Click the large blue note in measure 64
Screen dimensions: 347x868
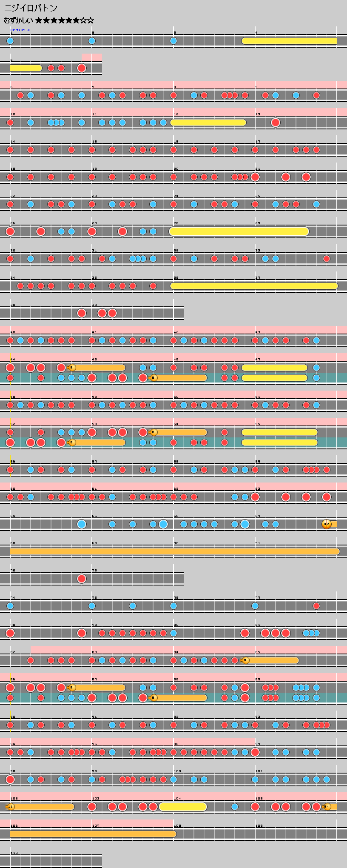click(x=82, y=524)
